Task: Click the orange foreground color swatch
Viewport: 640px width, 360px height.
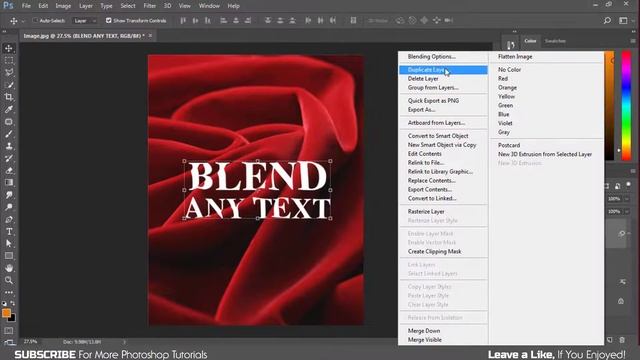Action: [x=6, y=313]
